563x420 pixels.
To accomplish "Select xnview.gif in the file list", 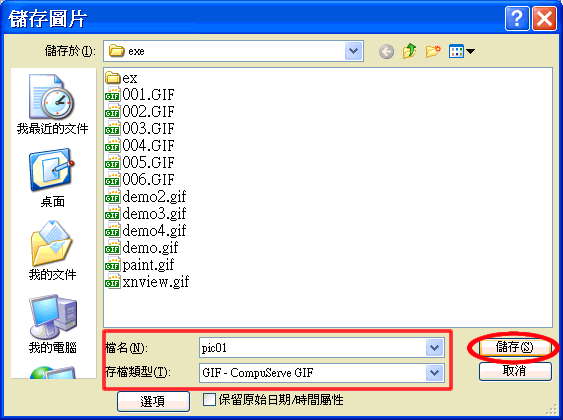I will point(147,282).
